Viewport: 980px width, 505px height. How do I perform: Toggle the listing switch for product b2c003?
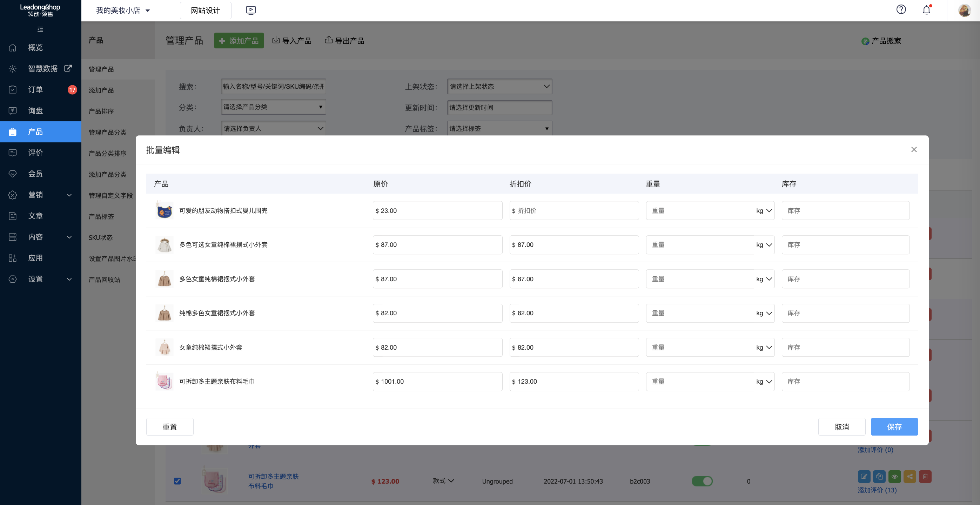click(x=702, y=481)
